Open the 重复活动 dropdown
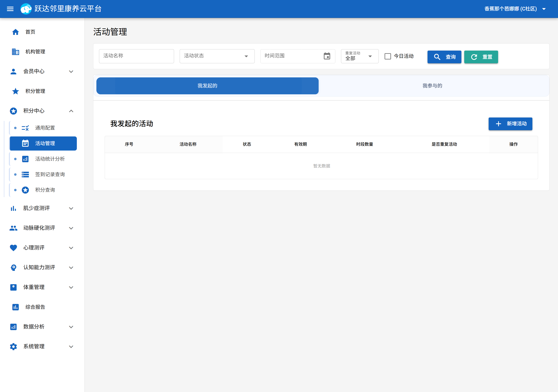 point(360,56)
